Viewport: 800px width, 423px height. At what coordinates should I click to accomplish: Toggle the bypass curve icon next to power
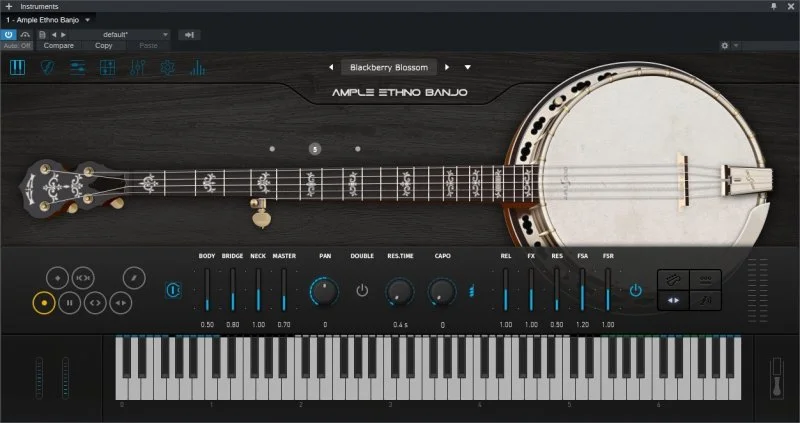point(25,35)
